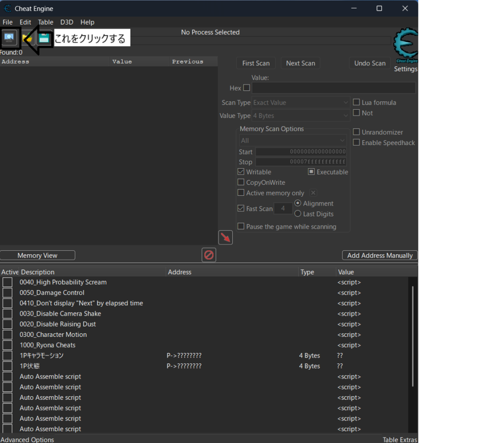This screenshot has width=504, height=443.
Task: Click the Add Address Manually button
Action: pyautogui.click(x=379, y=255)
